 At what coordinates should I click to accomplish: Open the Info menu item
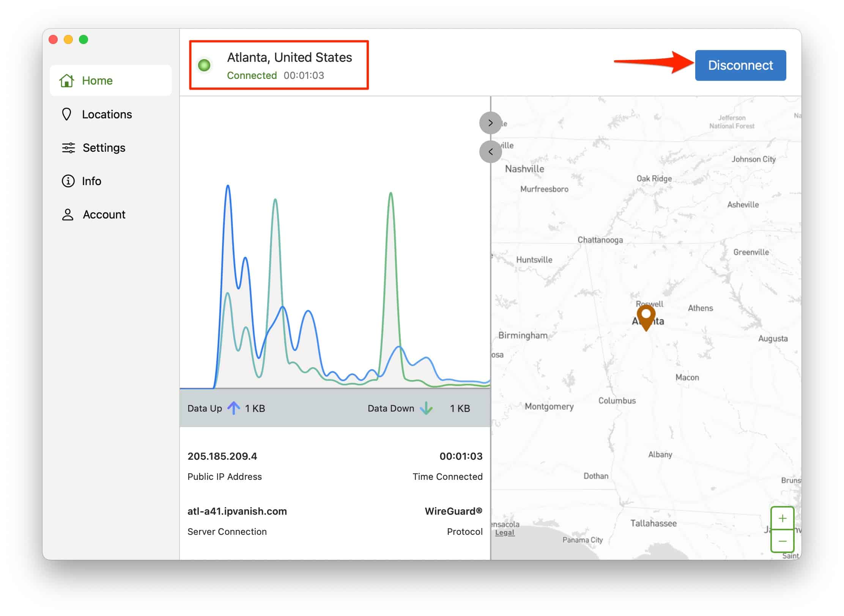[111, 181]
